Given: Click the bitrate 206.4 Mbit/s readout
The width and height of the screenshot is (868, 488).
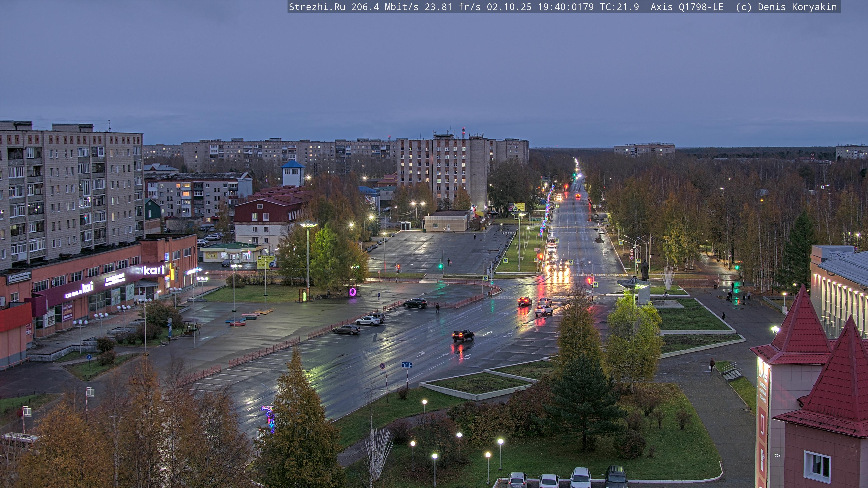Looking at the screenshot, I should tap(384, 7).
